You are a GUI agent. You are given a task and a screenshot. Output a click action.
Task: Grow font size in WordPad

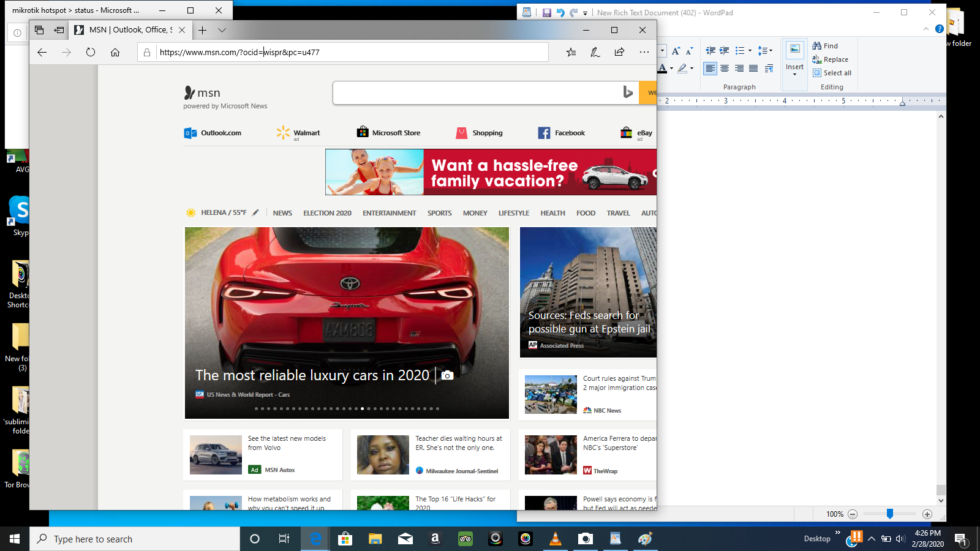(x=676, y=51)
